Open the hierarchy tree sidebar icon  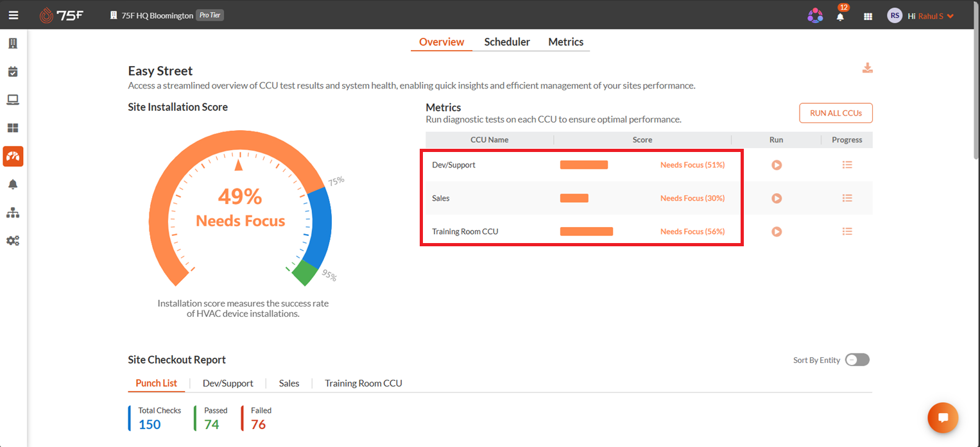coord(13,213)
